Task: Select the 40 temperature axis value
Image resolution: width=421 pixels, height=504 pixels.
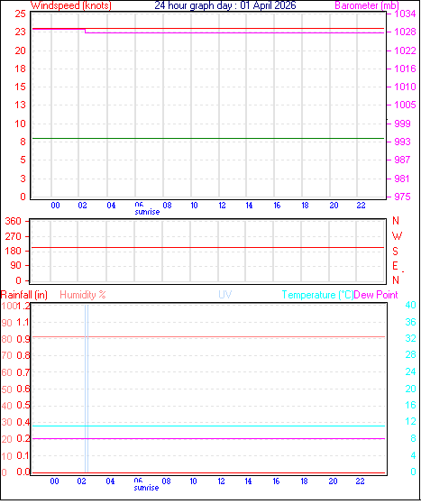Action: pyautogui.click(x=410, y=305)
